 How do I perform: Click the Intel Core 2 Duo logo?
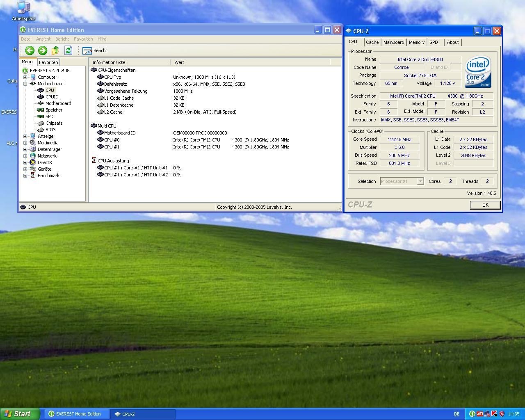coord(478,72)
